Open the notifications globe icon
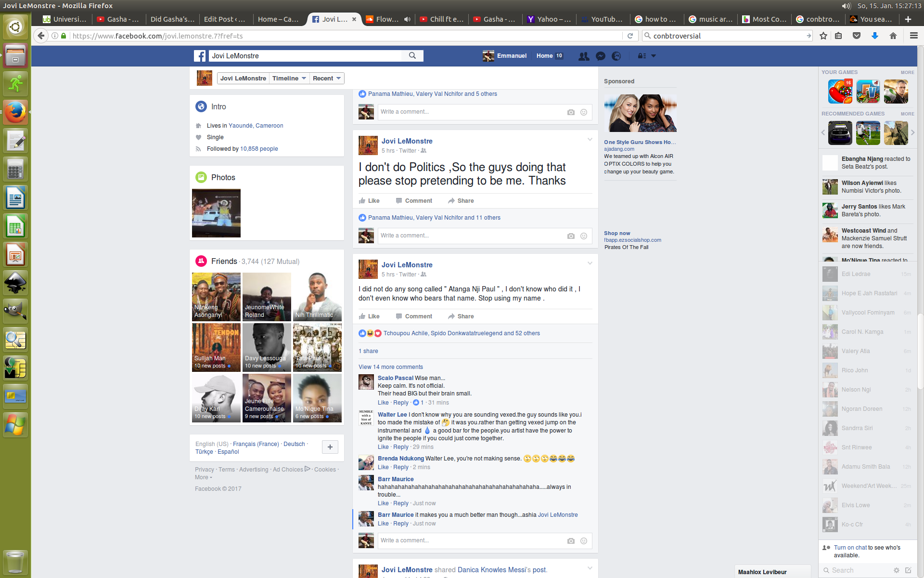Image resolution: width=924 pixels, height=578 pixels. [616, 56]
